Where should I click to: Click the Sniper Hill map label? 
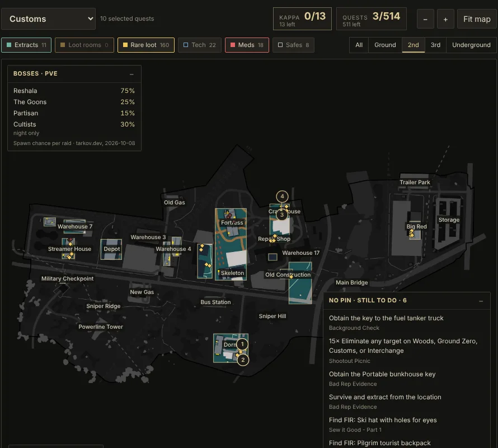pos(272,316)
